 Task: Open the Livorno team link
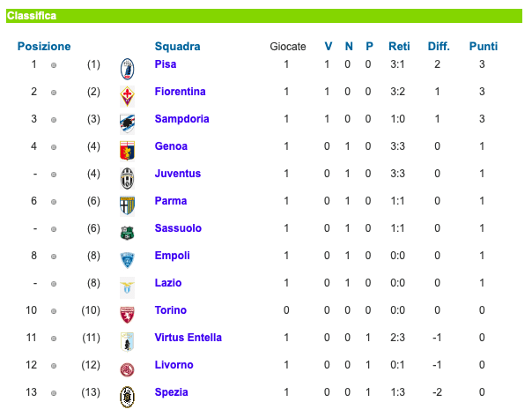174,365
